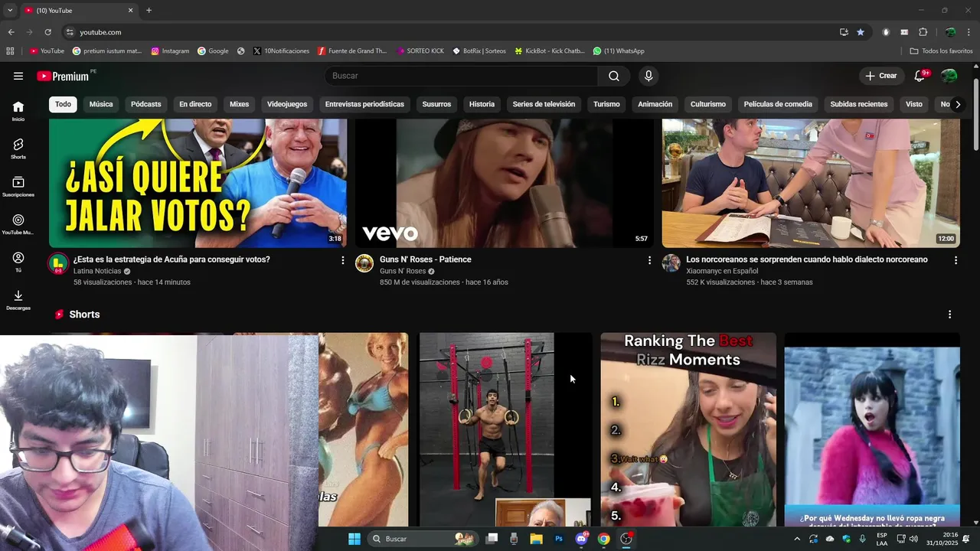Start voice search with the microphone
Viewport: 980px width, 551px height.
(648, 76)
